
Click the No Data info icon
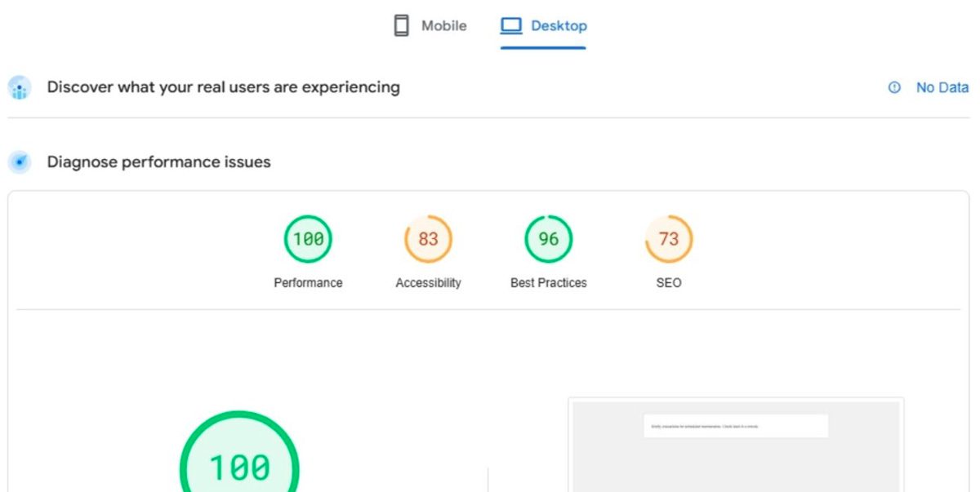tap(894, 87)
